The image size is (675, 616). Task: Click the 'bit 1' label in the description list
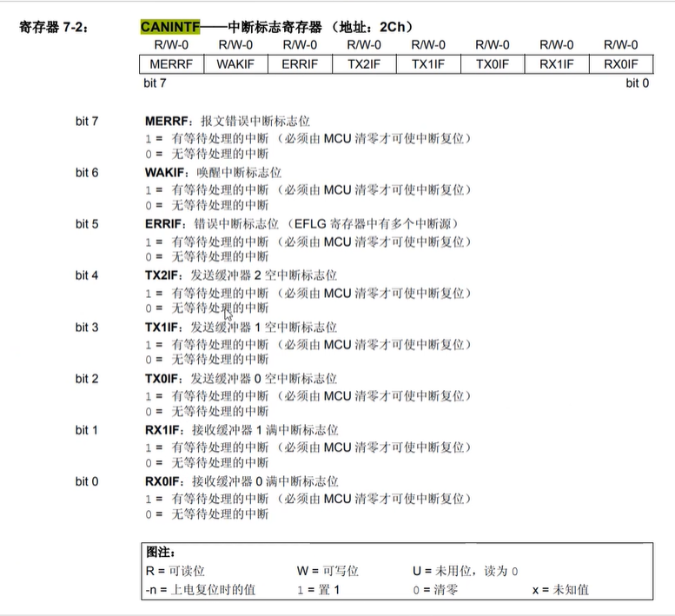(87, 430)
